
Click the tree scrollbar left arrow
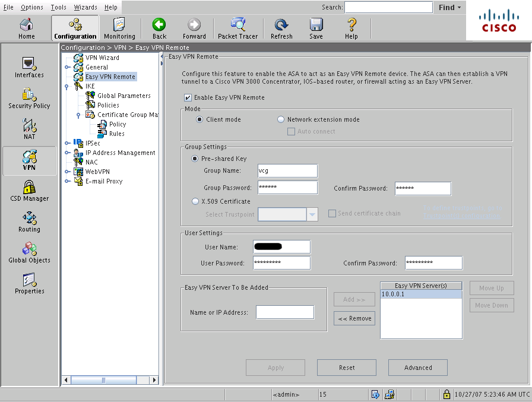point(66,380)
